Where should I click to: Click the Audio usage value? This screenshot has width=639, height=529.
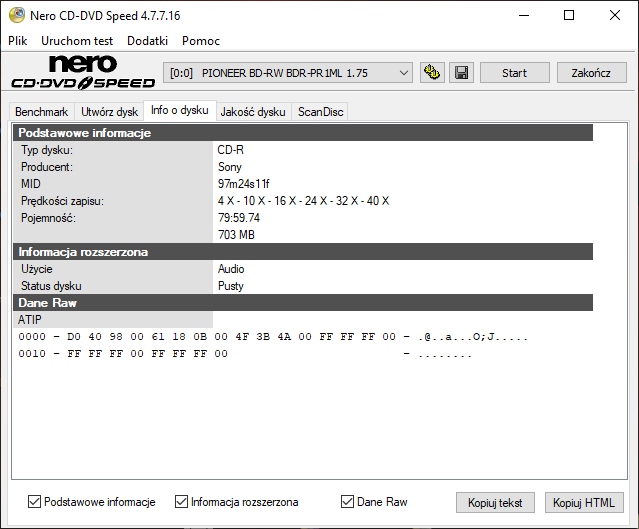[x=231, y=269]
